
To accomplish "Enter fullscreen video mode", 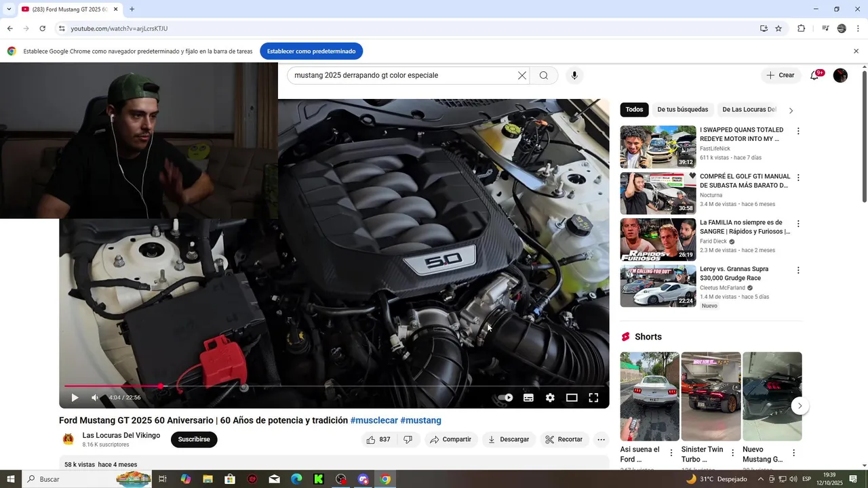I will (x=593, y=398).
